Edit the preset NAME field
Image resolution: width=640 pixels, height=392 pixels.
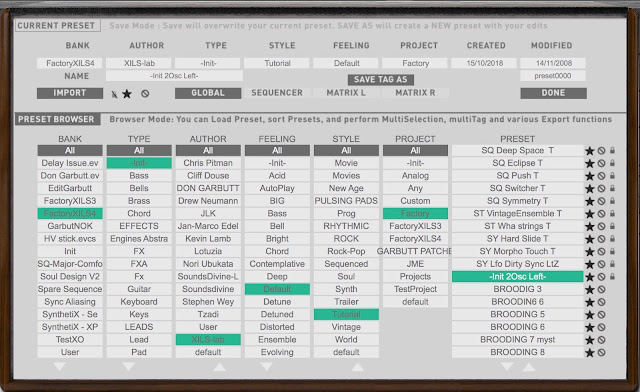click(x=174, y=76)
